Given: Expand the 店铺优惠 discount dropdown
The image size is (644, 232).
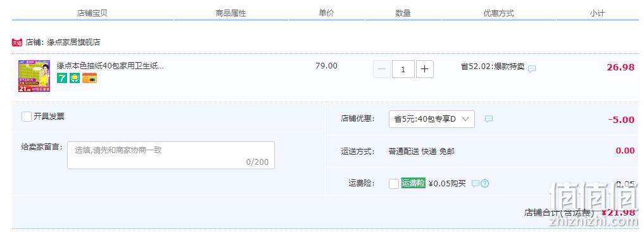Looking at the screenshot, I should pos(432,119).
